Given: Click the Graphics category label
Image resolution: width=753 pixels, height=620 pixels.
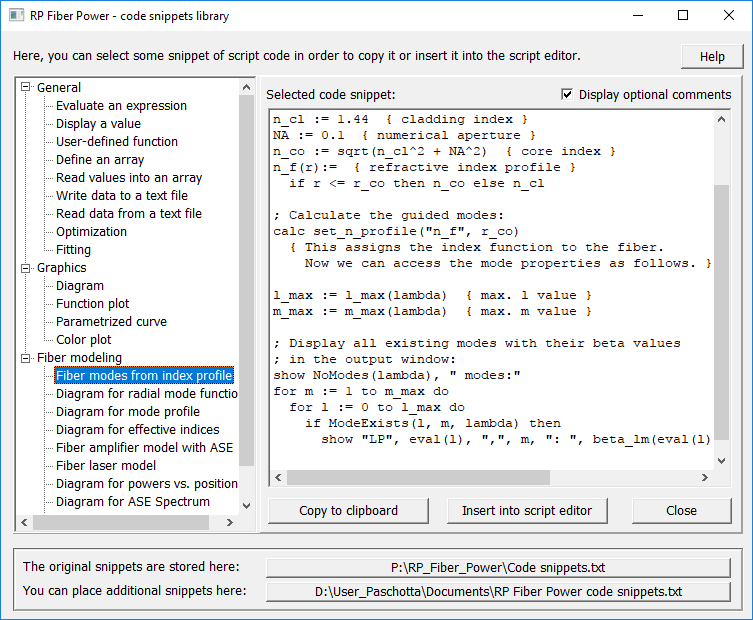Looking at the screenshot, I should point(61,268).
